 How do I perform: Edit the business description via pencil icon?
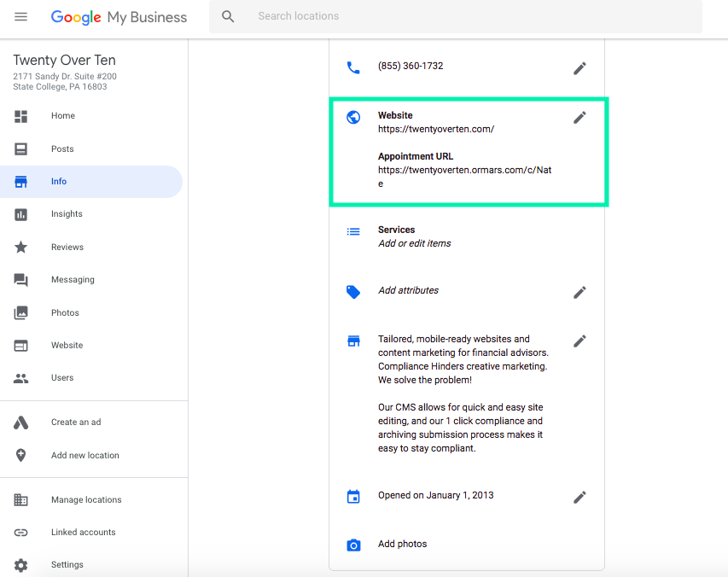click(x=579, y=341)
